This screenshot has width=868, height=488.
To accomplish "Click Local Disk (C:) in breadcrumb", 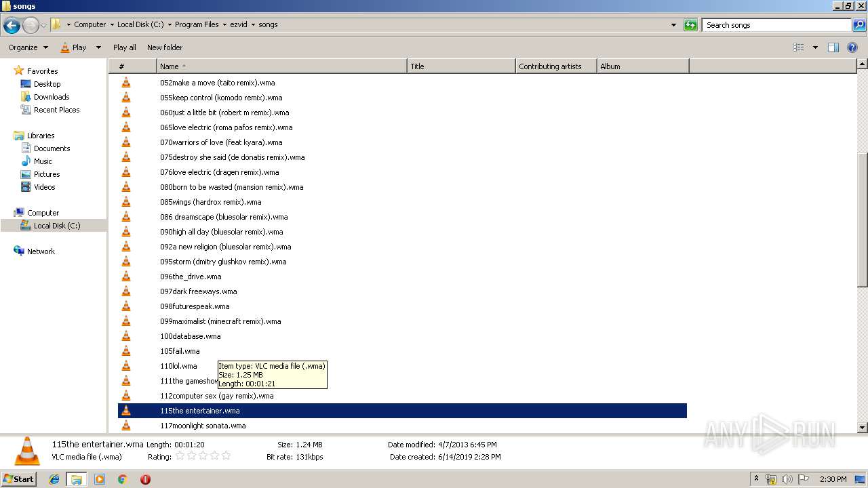I will pos(140,24).
